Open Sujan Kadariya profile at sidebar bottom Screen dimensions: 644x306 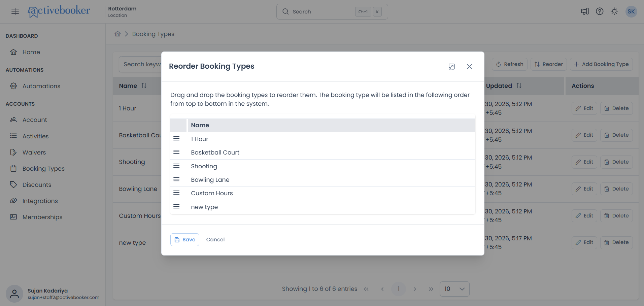coord(53,294)
